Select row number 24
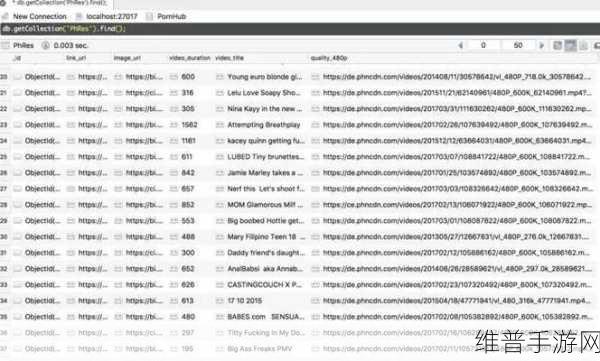 (x=4, y=141)
